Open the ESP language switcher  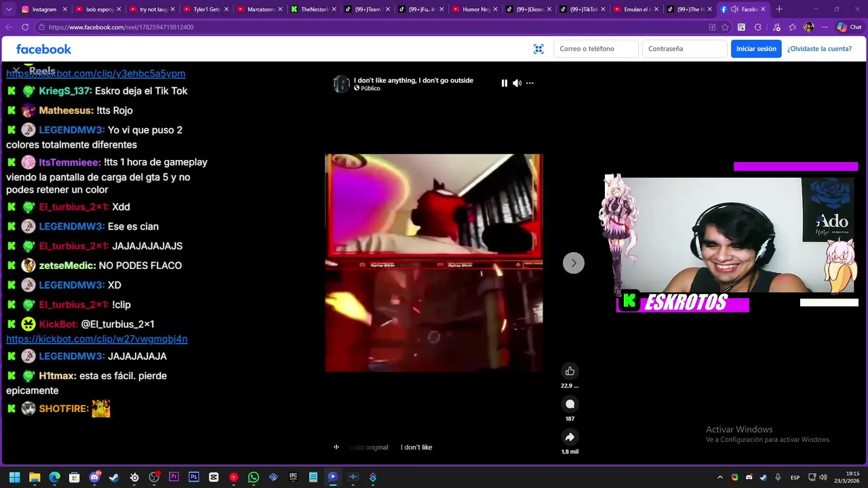coord(795,477)
